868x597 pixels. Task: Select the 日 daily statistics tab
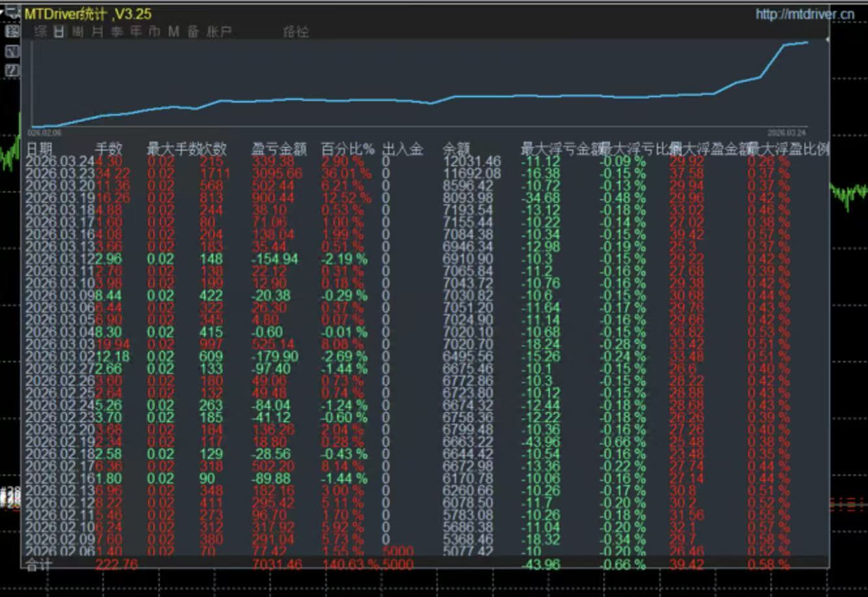[x=59, y=32]
